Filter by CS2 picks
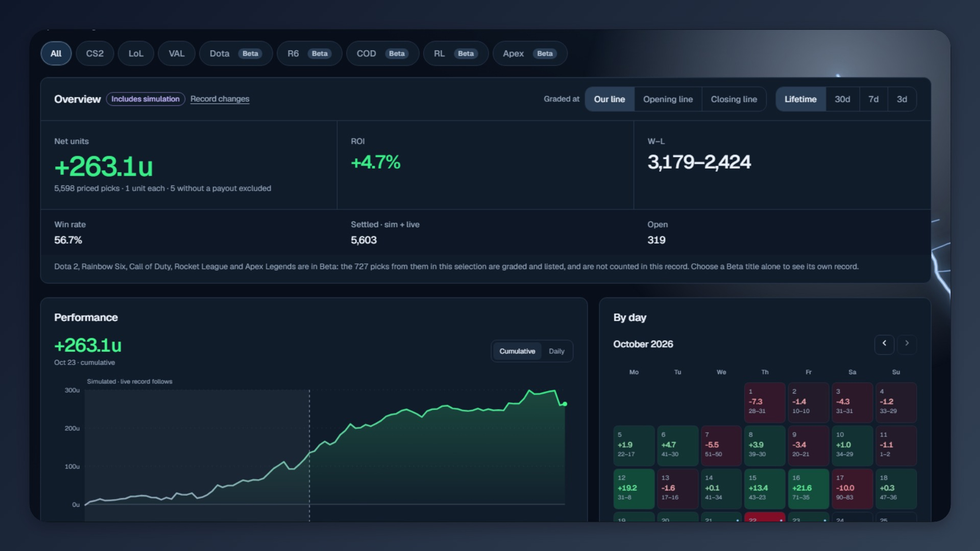Screen dimensions: 980x551 95,54
